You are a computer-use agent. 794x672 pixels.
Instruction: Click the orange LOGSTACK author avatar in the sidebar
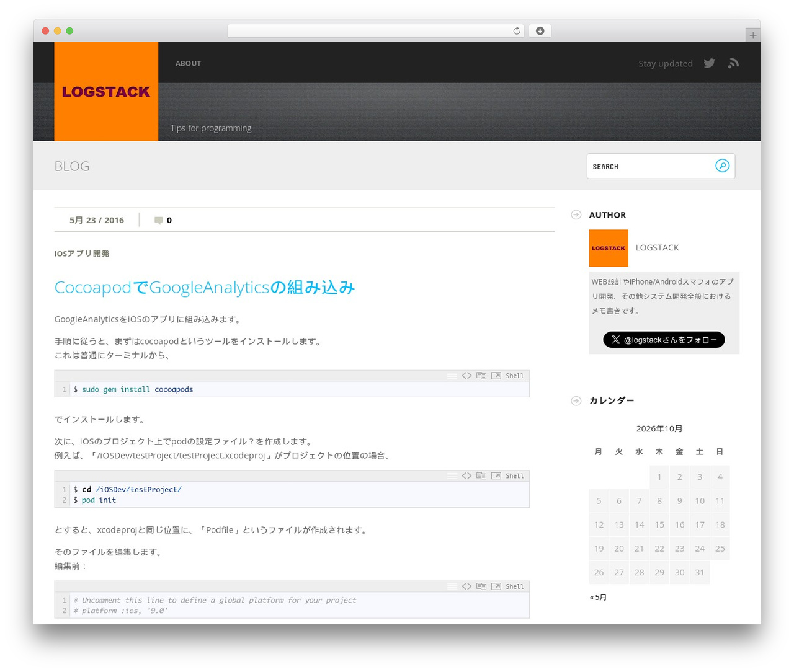point(609,248)
